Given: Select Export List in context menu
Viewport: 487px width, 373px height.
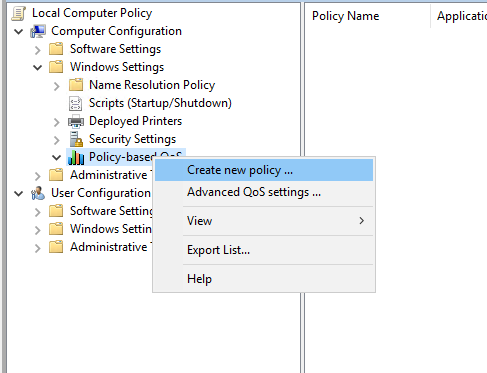Looking at the screenshot, I should 264,250.
